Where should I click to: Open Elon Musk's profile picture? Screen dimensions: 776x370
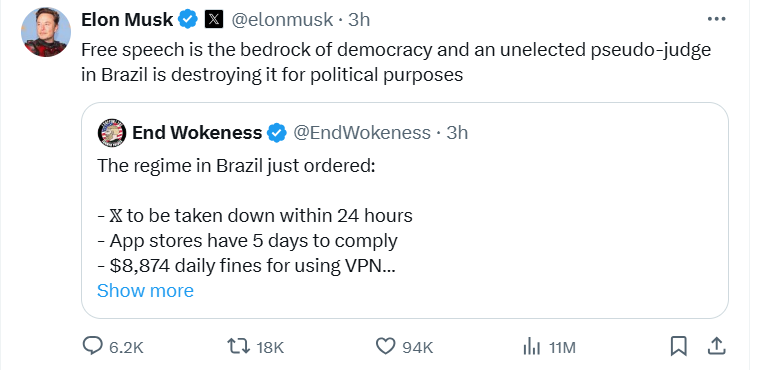tap(46, 32)
